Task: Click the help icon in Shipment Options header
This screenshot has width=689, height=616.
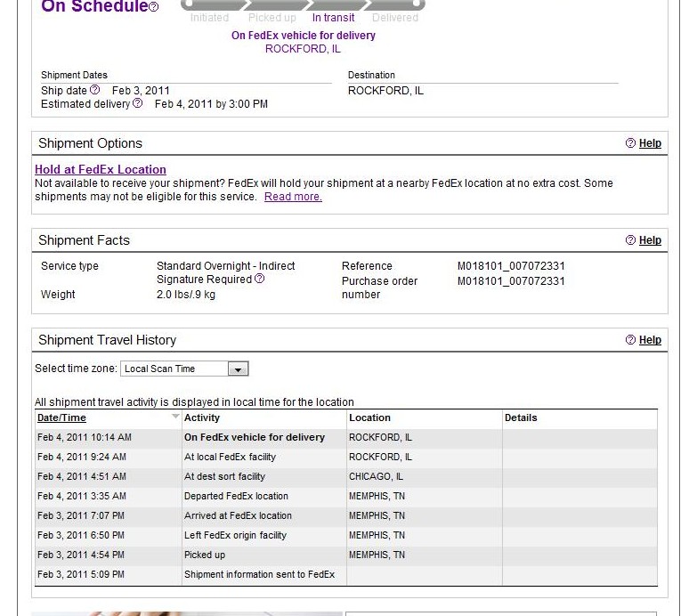Action: (630, 142)
